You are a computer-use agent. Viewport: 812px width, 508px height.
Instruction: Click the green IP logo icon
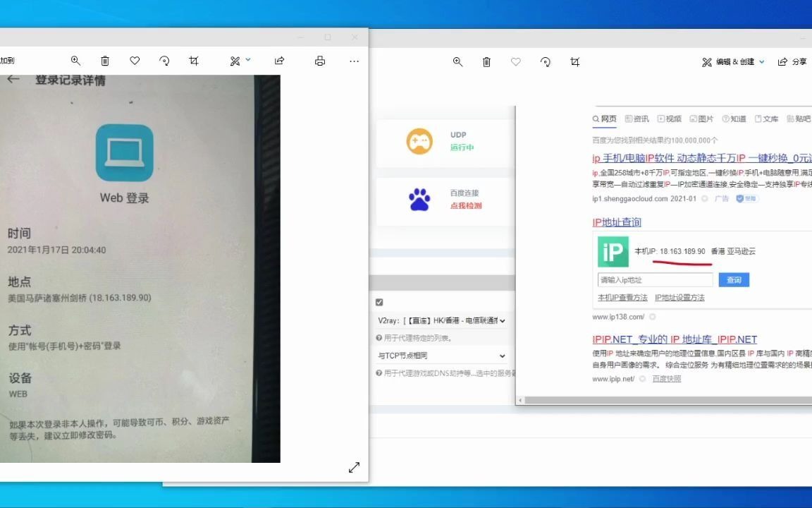[x=613, y=251]
